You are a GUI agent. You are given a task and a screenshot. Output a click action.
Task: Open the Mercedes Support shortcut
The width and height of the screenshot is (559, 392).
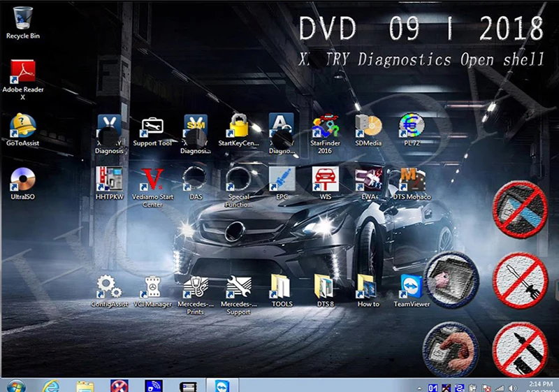[238, 296]
